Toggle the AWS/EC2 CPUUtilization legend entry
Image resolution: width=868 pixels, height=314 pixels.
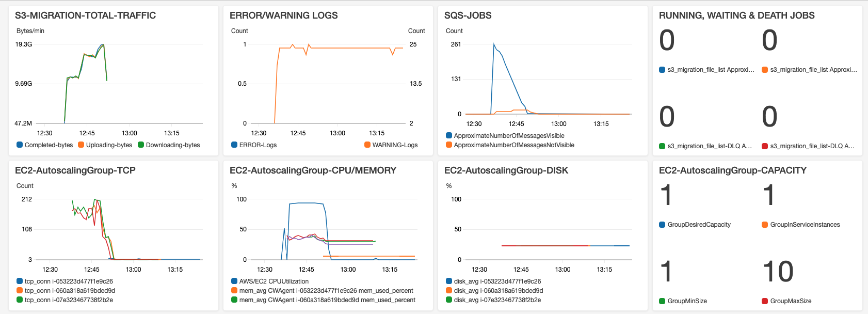point(274,281)
